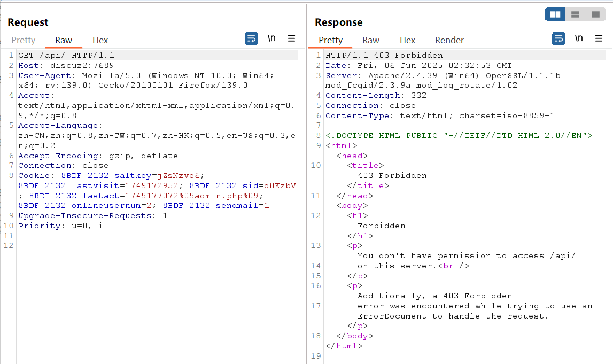Click 'Additionally, a 403 Forbidden' line
Image resolution: width=613 pixels, height=364 pixels.
click(x=434, y=296)
